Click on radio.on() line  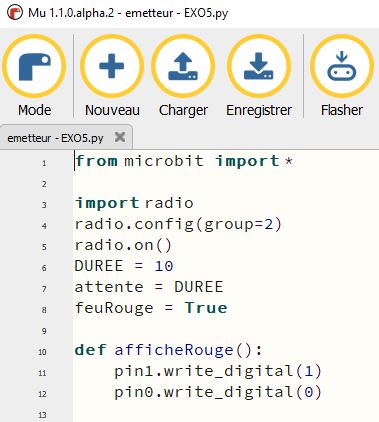coord(123,245)
